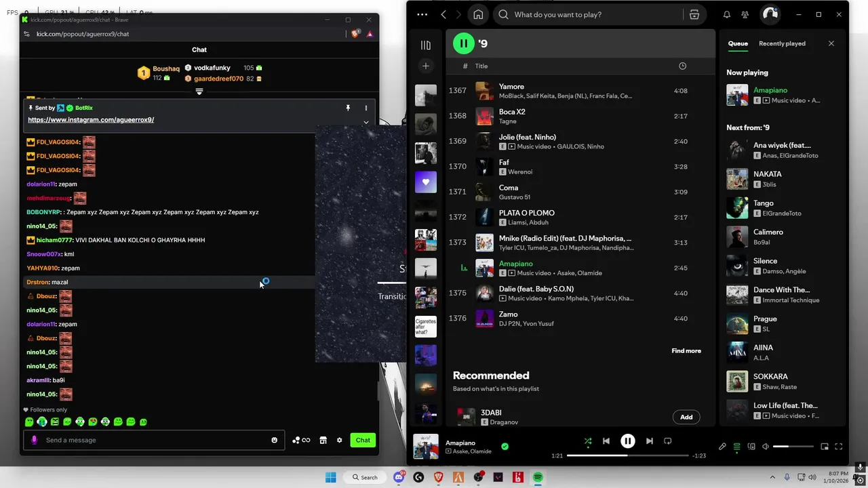Close the Queue panel
The width and height of the screenshot is (868, 488).
831,43
